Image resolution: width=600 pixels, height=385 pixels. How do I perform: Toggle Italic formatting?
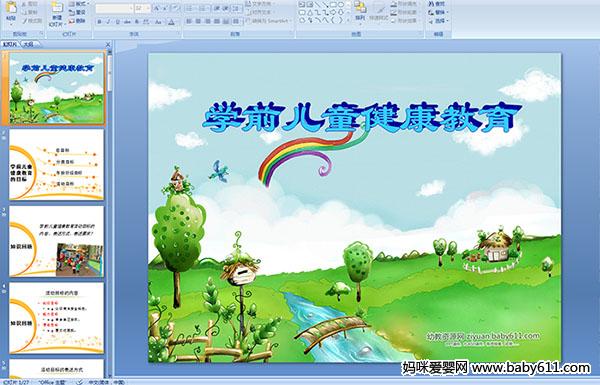pos(108,22)
